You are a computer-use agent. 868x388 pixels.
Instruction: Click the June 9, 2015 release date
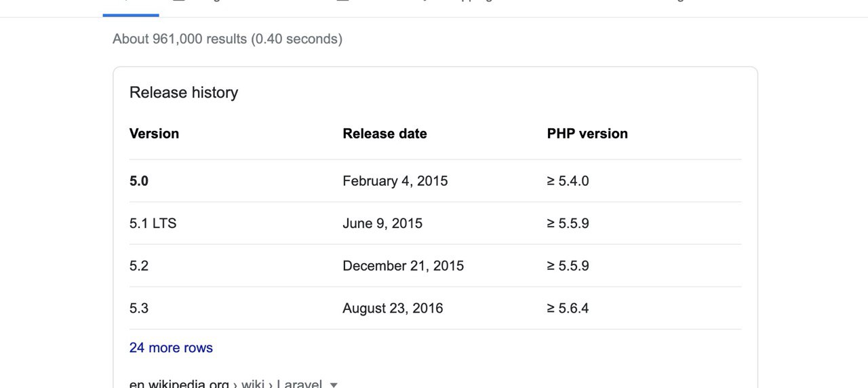click(382, 223)
